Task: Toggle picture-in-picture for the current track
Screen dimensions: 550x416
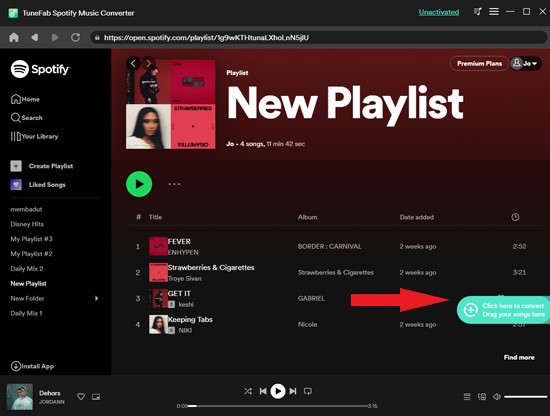Action: point(96,397)
